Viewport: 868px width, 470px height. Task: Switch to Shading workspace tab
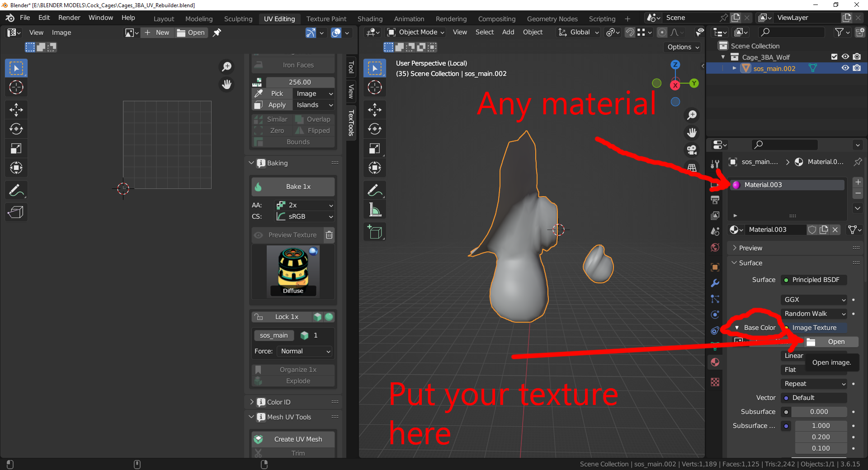coord(370,19)
